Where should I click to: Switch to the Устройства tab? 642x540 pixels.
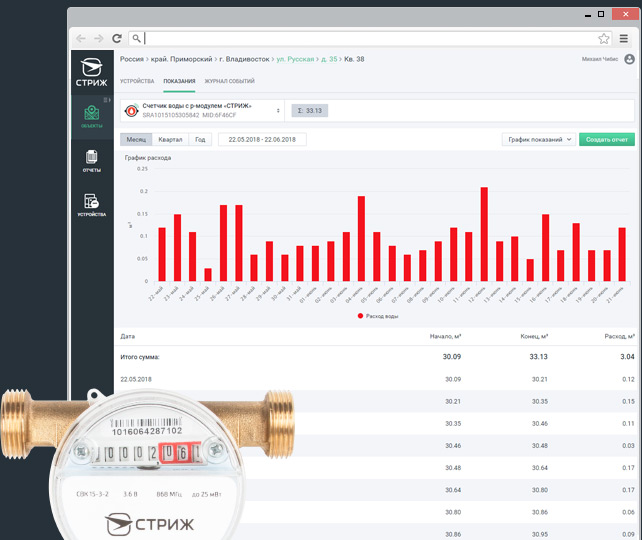click(136, 80)
